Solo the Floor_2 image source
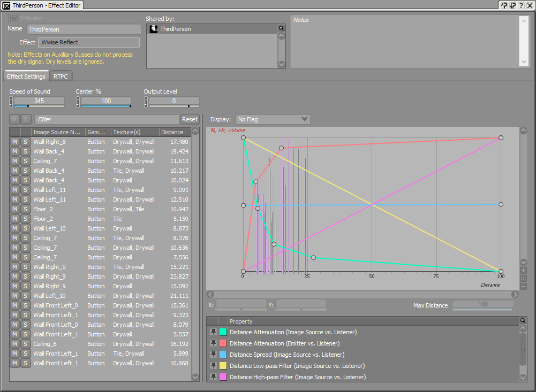Image resolution: width=536 pixels, height=392 pixels. (x=25, y=209)
